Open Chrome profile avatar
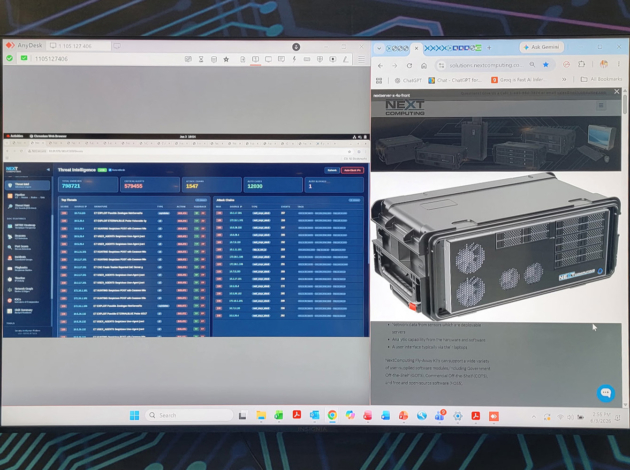 [603, 64]
